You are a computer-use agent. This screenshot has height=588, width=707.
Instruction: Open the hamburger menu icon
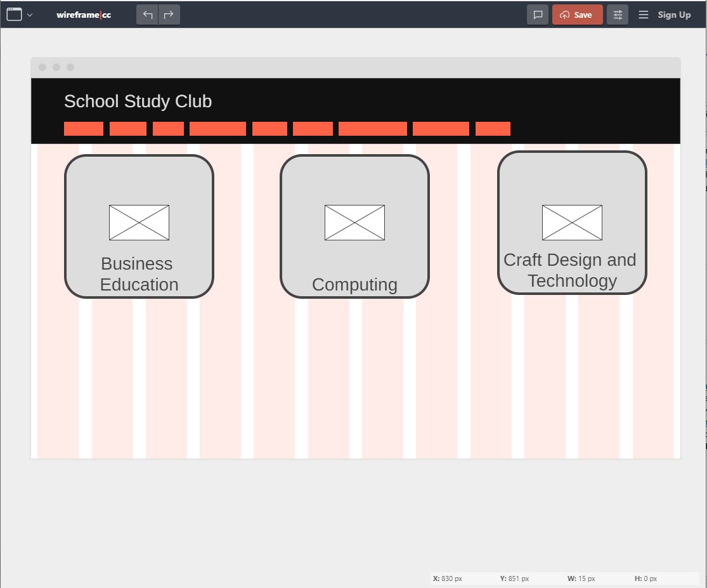pyautogui.click(x=644, y=15)
